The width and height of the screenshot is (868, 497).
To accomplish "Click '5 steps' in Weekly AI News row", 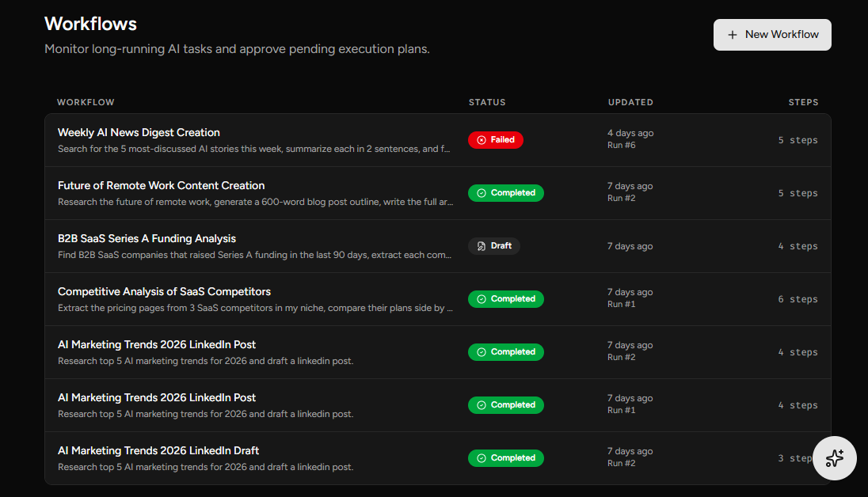I will (798, 141).
